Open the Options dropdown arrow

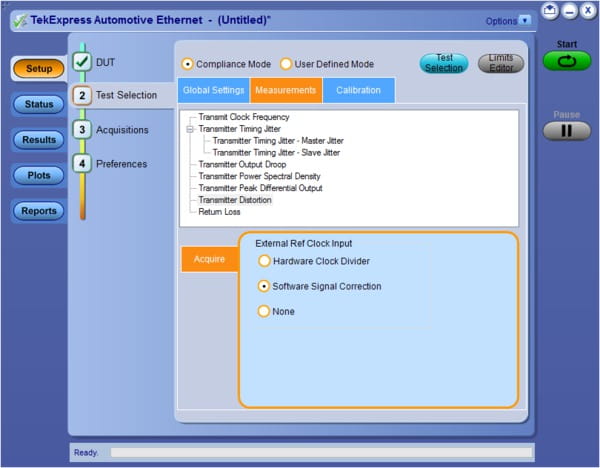click(525, 20)
